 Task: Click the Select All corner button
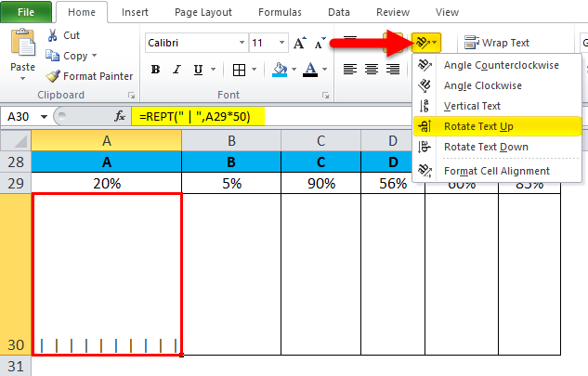tap(16, 140)
